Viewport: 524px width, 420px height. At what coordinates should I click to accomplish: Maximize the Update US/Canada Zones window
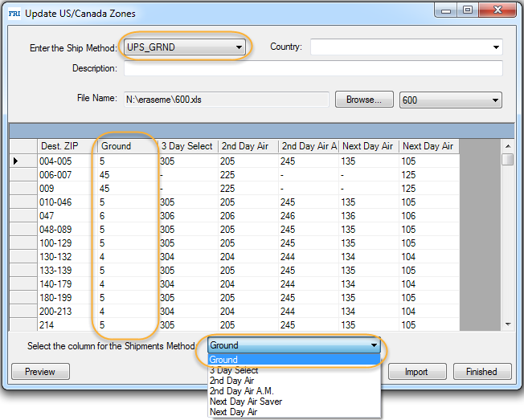[467, 10]
